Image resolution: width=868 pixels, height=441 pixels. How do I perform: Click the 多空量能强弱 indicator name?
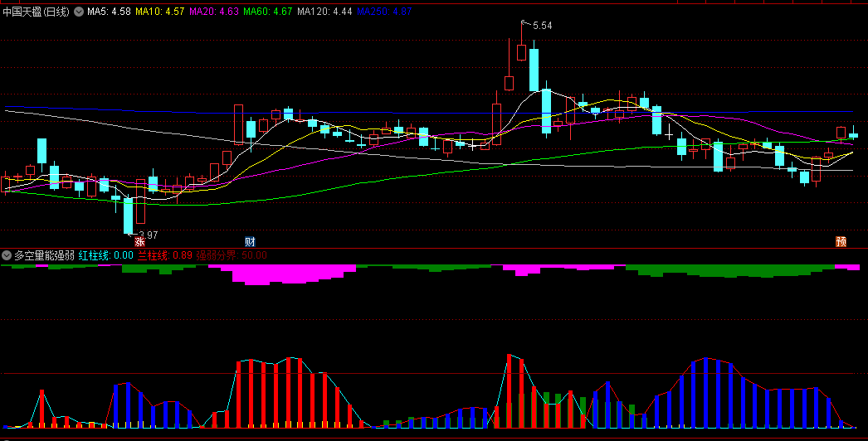tap(44, 255)
